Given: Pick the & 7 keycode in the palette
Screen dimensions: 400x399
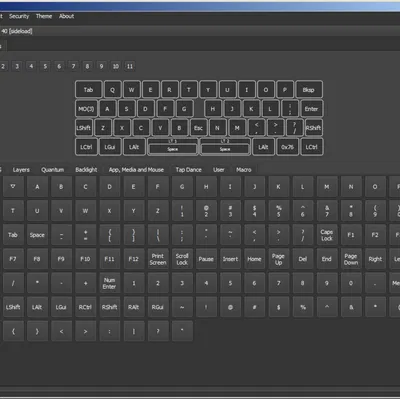Looking at the screenshot, I should 327,211.
